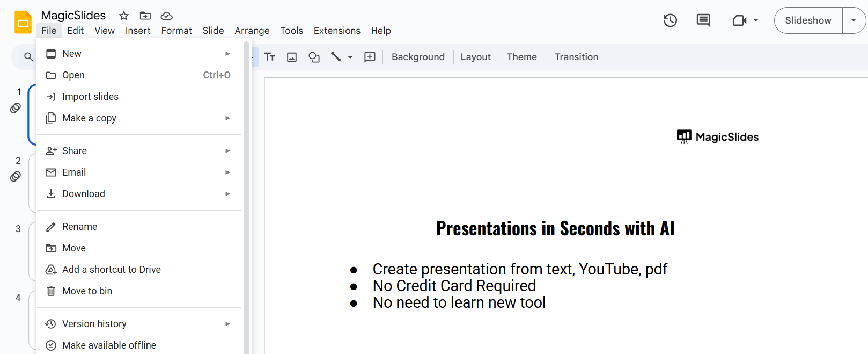Open the Arrange menu
This screenshot has height=354, width=868.
click(x=252, y=31)
